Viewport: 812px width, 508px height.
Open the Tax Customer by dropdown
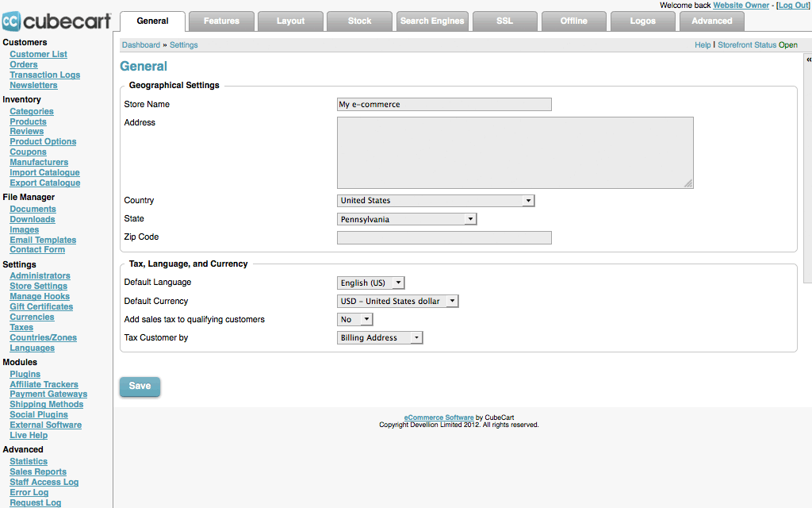click(380, 338)
